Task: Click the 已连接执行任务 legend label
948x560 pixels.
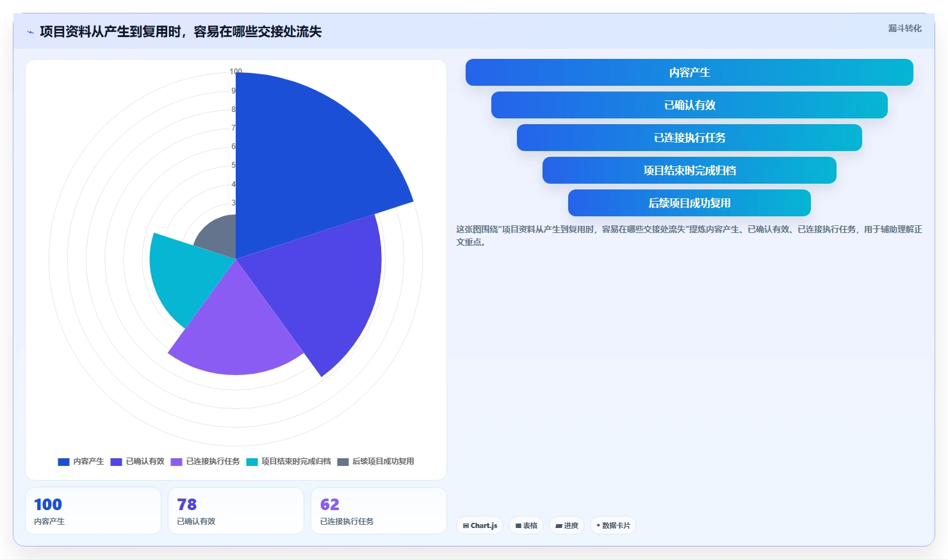Action: [x=213, y=461]
